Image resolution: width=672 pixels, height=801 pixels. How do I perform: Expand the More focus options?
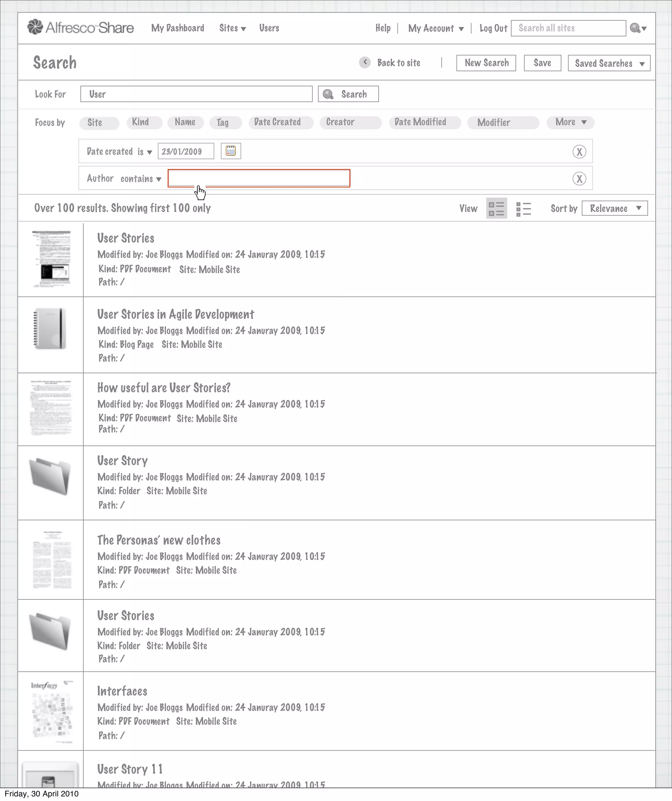pos(570,122)
